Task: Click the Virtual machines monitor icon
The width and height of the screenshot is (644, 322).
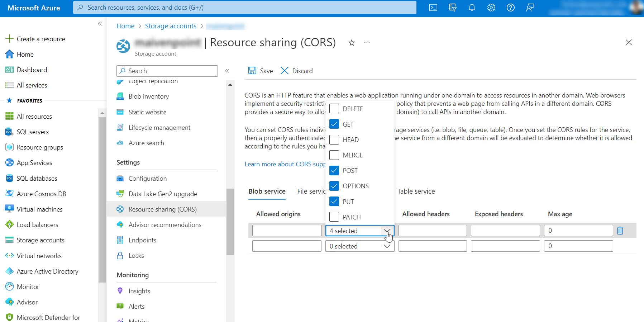Action: tap(9, 209)
